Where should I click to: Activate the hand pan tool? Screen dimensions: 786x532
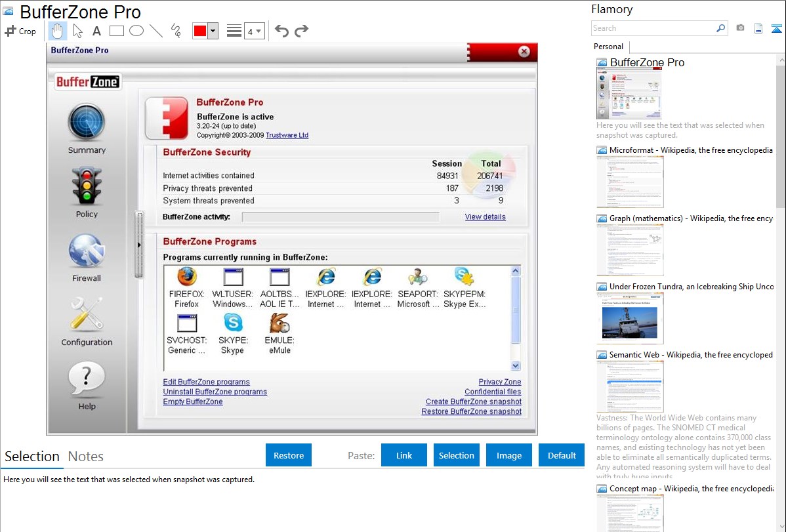[x=58, y=31]
